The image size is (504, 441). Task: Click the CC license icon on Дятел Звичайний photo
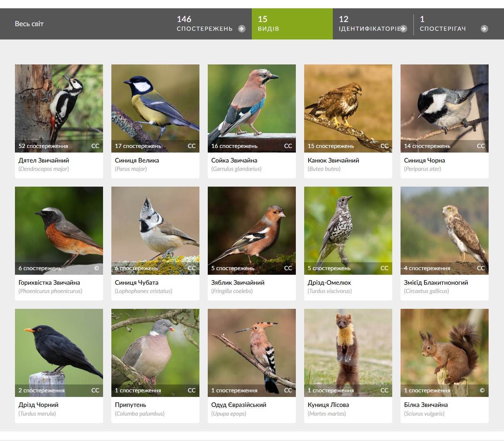coord(95,146)
